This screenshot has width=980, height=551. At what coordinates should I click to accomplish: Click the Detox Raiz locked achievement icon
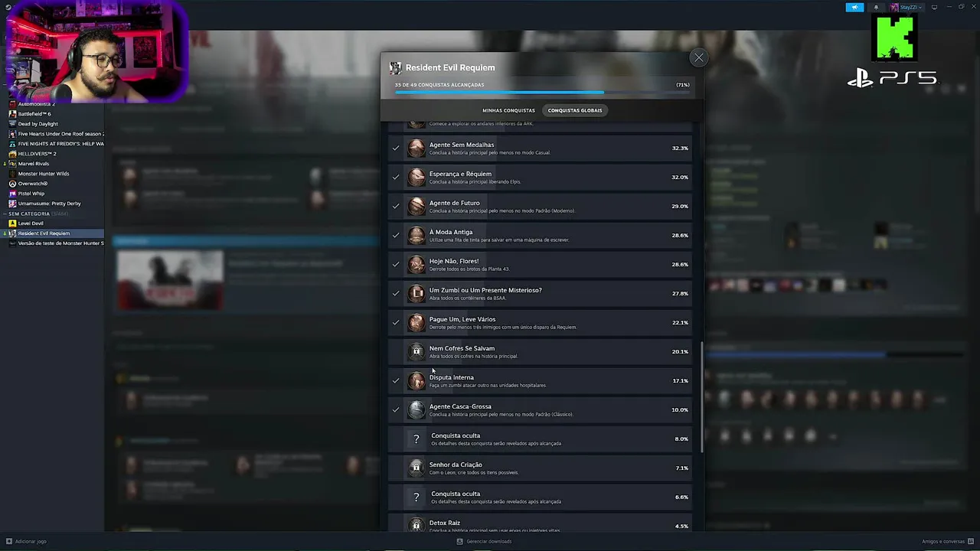click(x=416, y=525)
